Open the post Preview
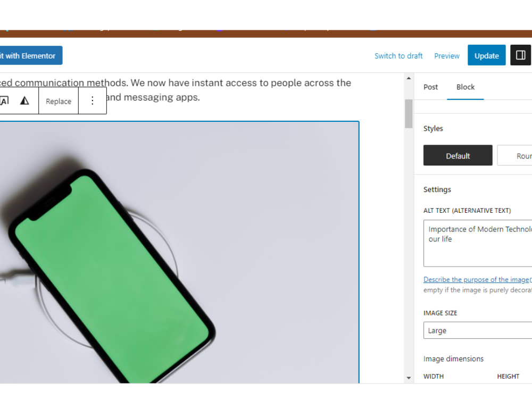The width and height of the screenshot is (532, 399). click(446, 56)
